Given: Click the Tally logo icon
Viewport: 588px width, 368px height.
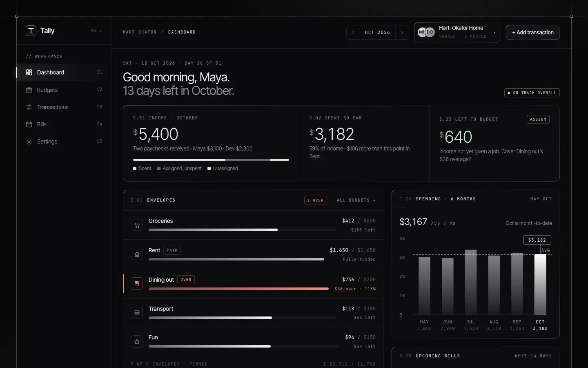Looking at the screenshot, I should 31,31.
